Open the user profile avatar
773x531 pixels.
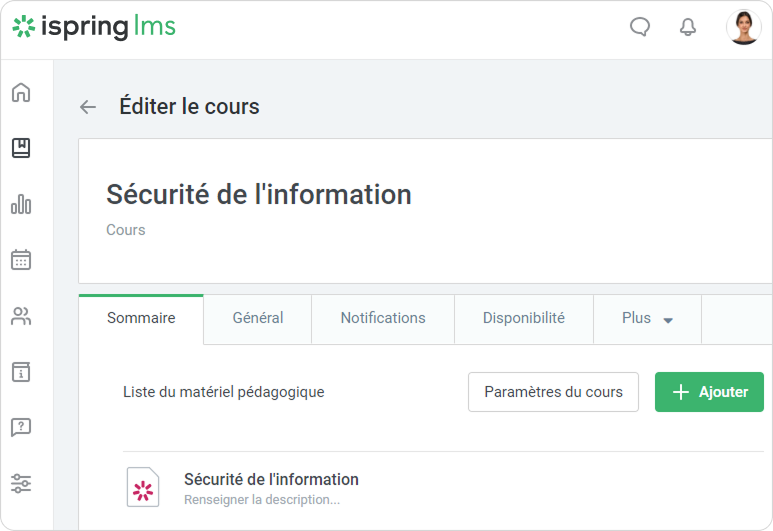point(743,27)
